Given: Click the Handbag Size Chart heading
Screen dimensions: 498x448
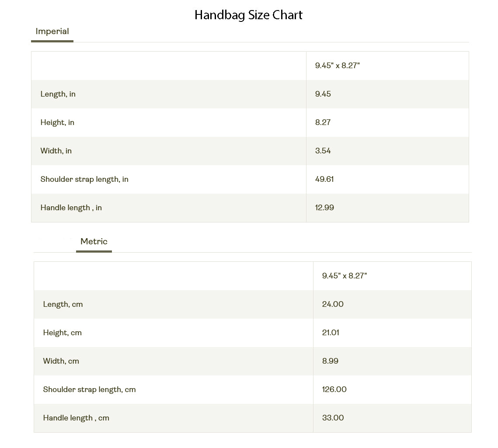Looking at the screenshot, I should [248, 15].
